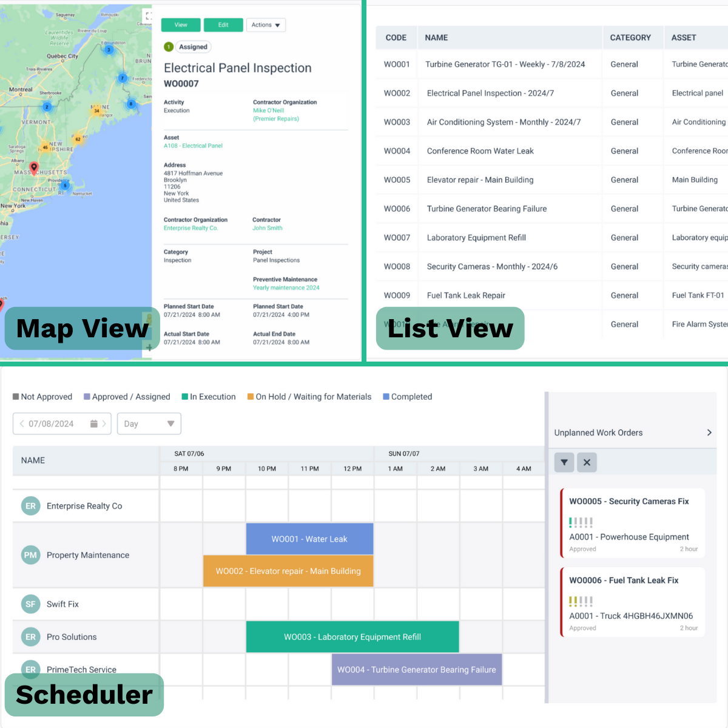Click the PrimeTech Service avatar icon
Viewport: 728px width, 728px height.
click(30, 669)
